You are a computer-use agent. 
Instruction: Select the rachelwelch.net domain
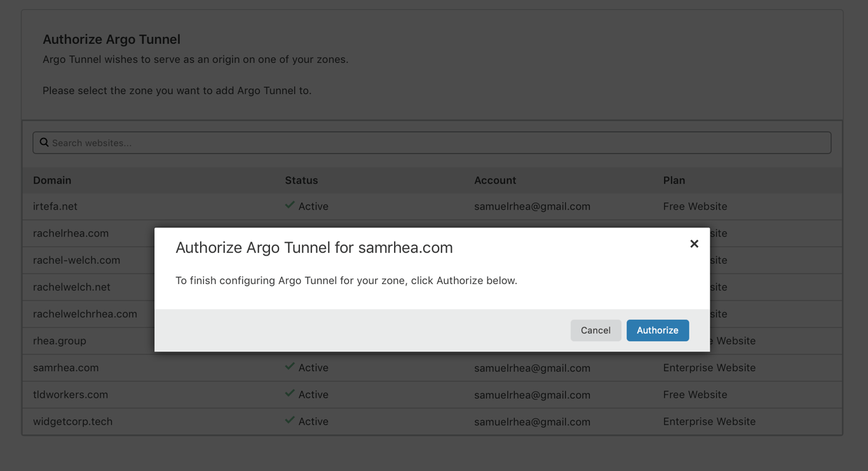[x=72, y=287]
